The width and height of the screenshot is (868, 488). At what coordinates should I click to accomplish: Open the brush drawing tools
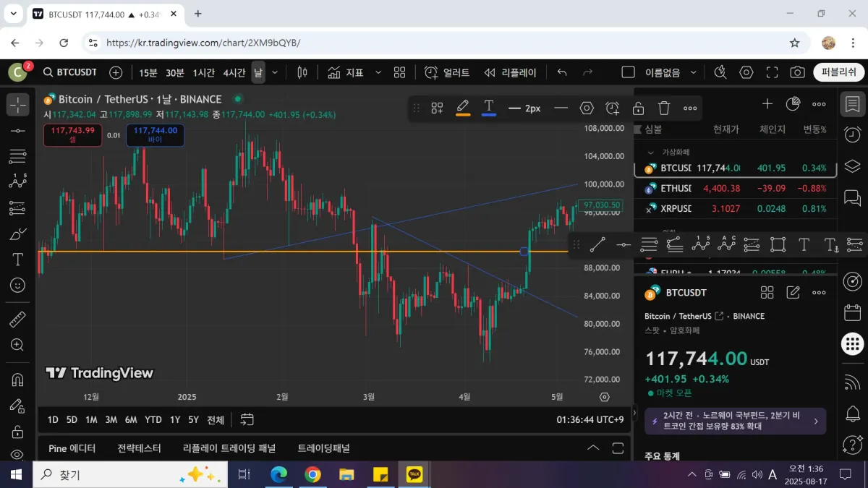(18, 234)
